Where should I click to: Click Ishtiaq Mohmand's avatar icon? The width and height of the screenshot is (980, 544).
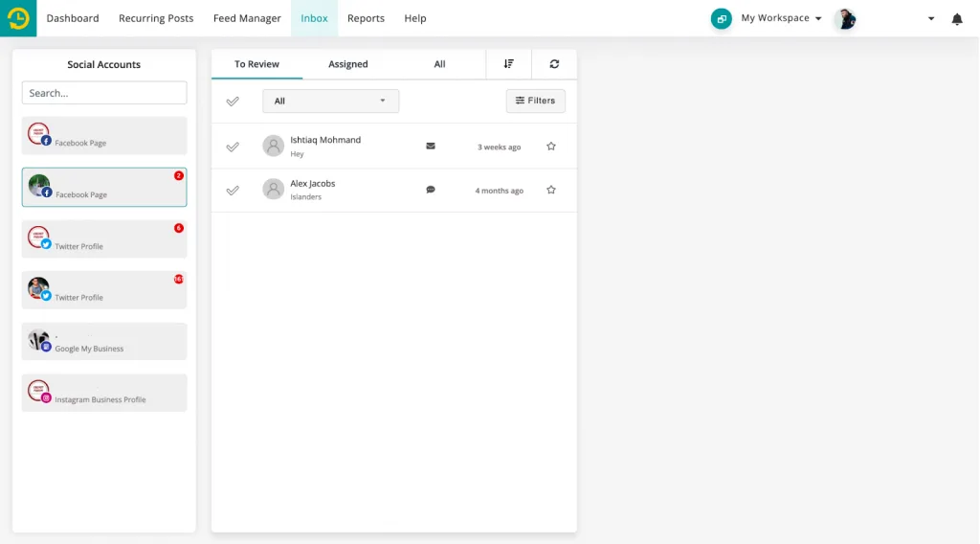pos(273,146)
